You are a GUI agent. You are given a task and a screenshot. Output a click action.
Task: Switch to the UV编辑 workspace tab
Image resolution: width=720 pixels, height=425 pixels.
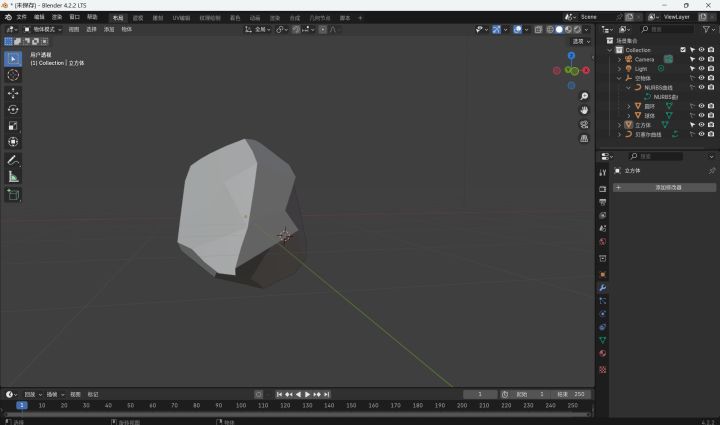coord(181,17)
